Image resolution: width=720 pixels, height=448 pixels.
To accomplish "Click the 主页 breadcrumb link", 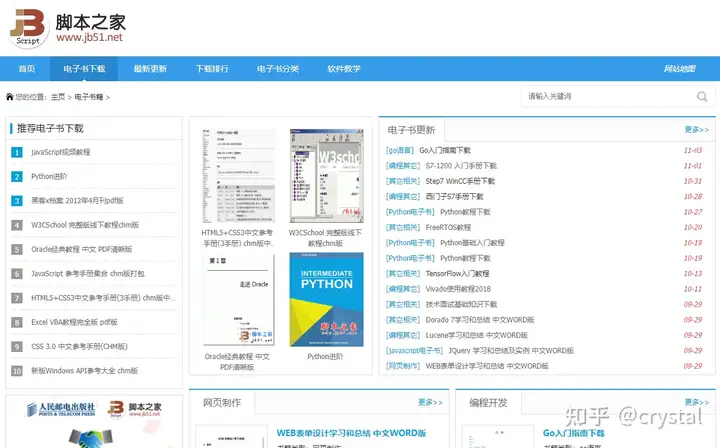I will click(58, 97).
